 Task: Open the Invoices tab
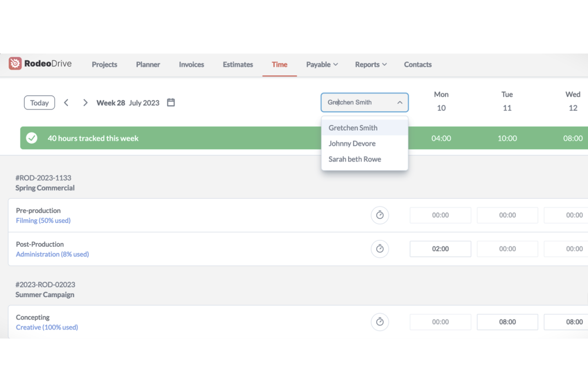[x=191, y=64]
